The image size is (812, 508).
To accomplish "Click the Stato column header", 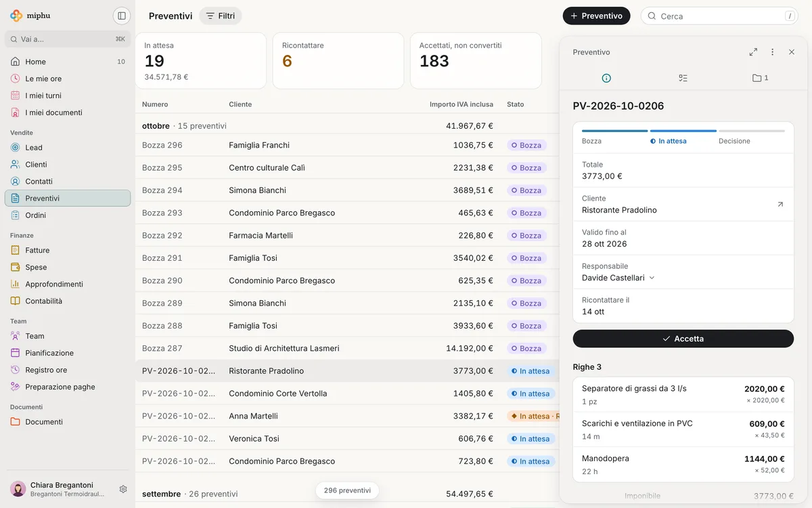I will (x=516, y=104).
